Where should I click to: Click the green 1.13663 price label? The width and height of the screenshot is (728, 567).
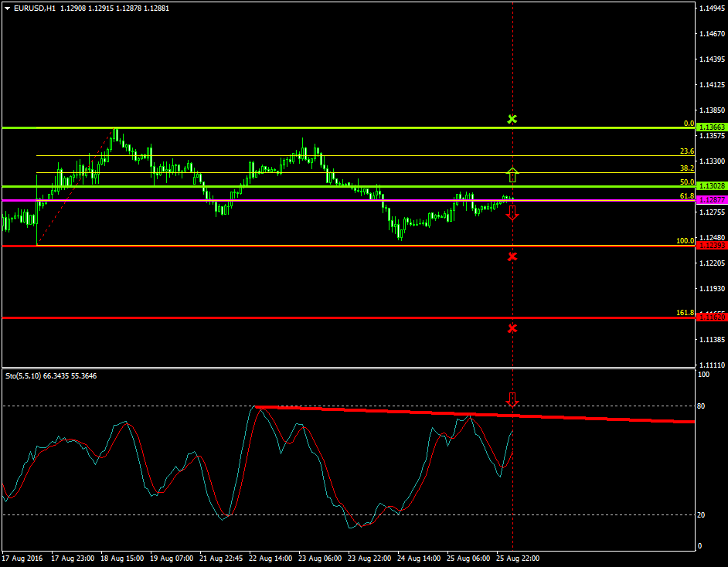point(710,127)
